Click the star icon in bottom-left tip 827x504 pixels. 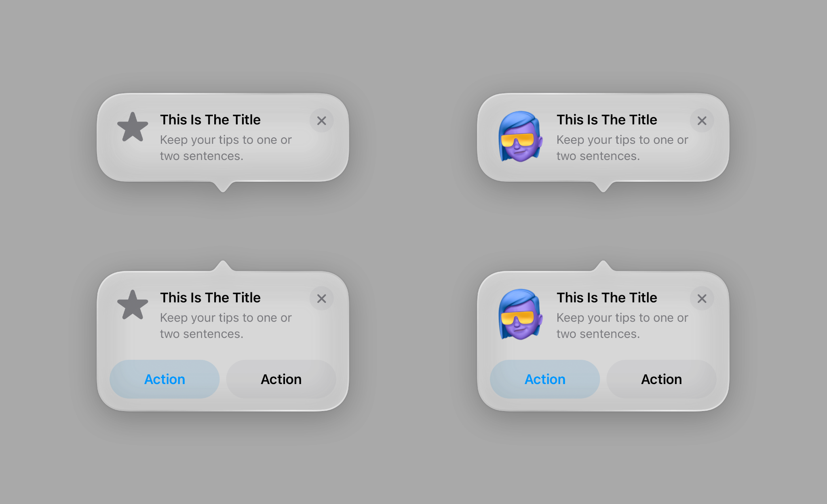[x=133, y=305]
